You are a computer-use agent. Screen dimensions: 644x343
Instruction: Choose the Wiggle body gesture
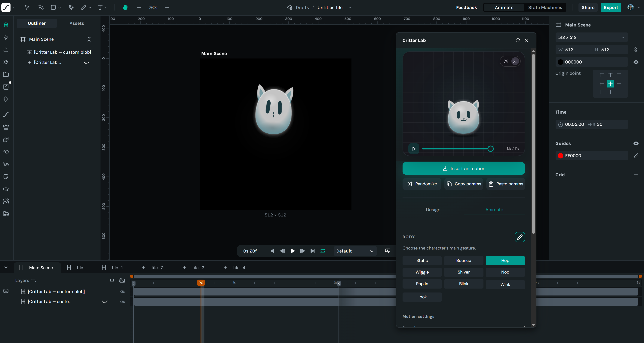tap(422, 272)
